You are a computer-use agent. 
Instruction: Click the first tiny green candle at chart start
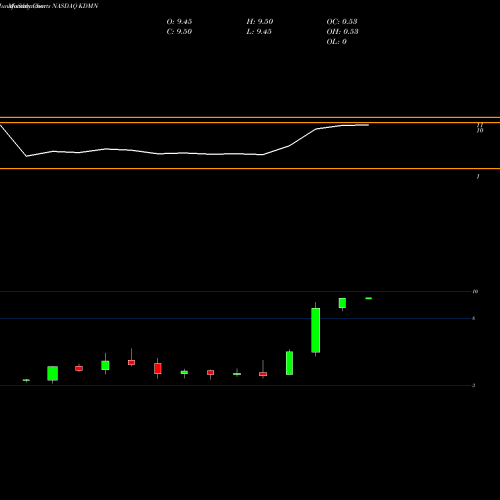point(26,380)
